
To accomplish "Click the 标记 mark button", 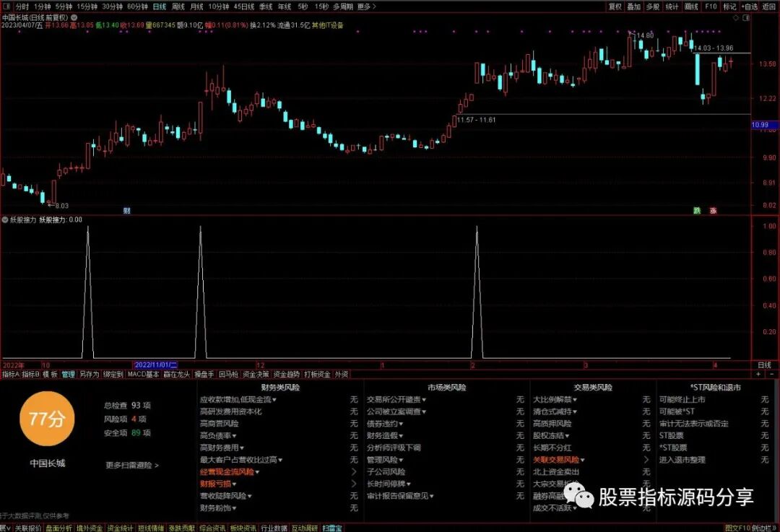I will coord(729,6).
